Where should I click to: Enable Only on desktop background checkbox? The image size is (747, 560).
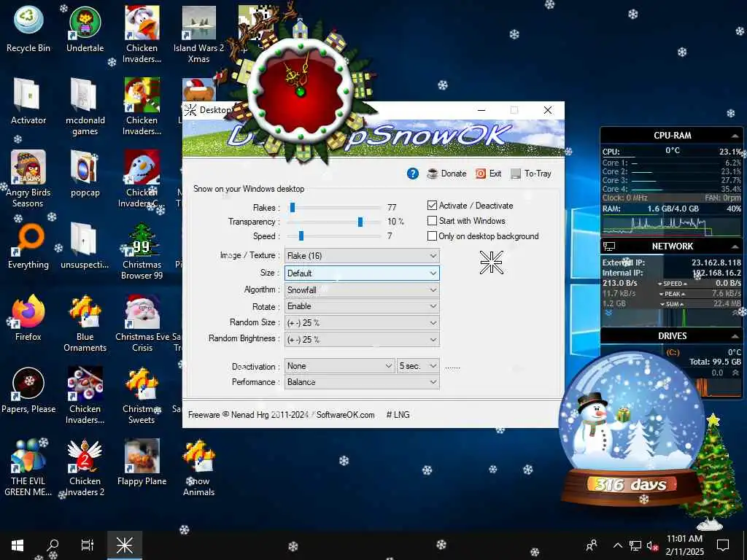pos(432,236)
